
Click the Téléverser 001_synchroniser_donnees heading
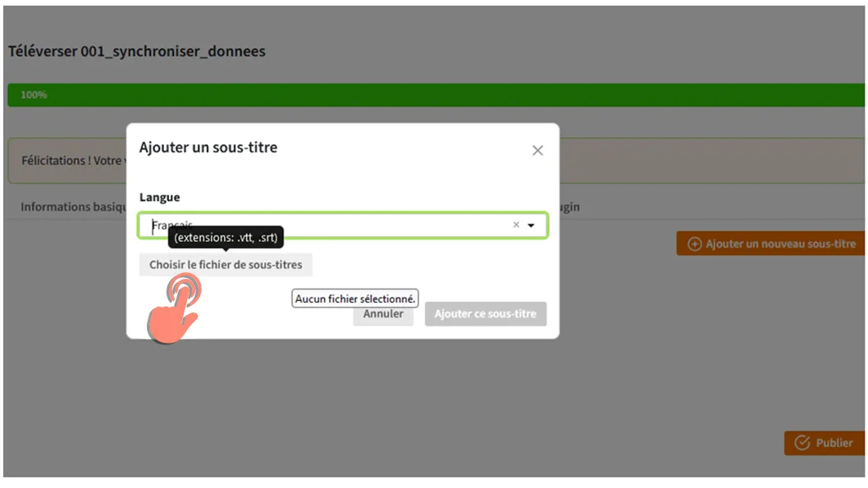(137, 52)
